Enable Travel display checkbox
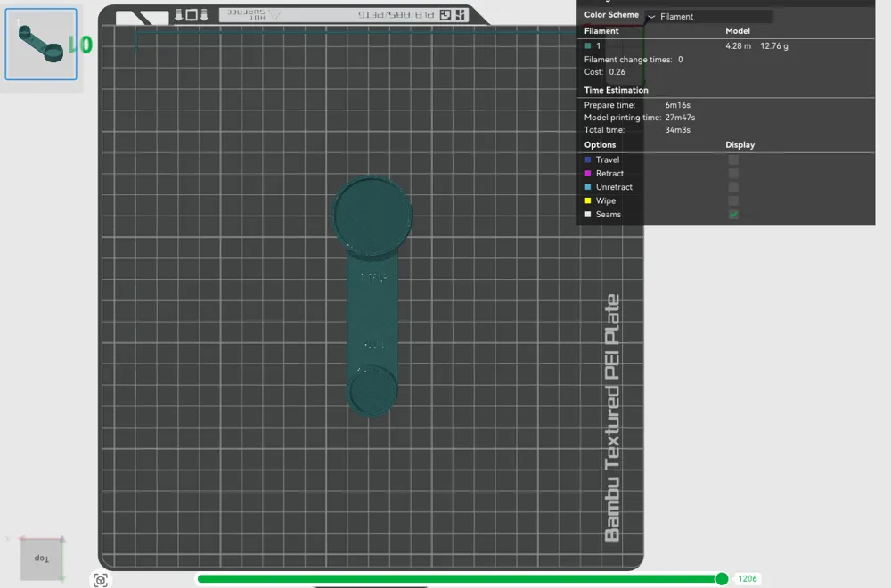 coord(733,159)
